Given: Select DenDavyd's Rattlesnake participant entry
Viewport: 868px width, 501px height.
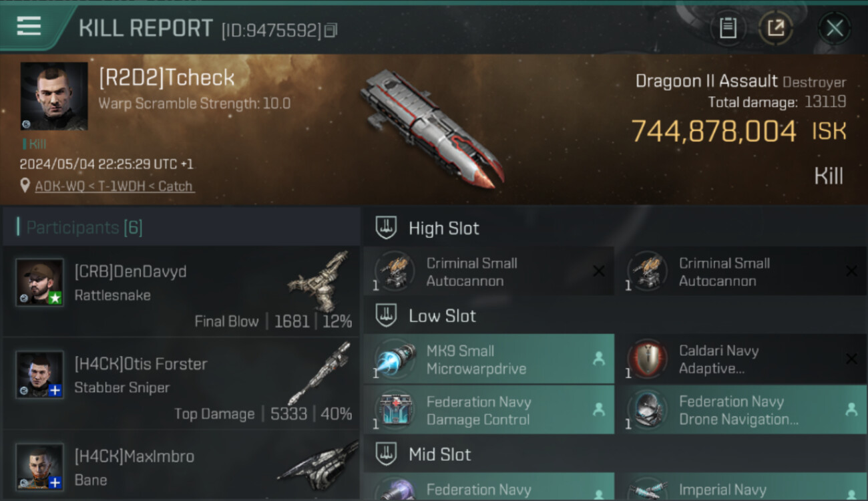Looking at the screenshot, I should [181, 291].
